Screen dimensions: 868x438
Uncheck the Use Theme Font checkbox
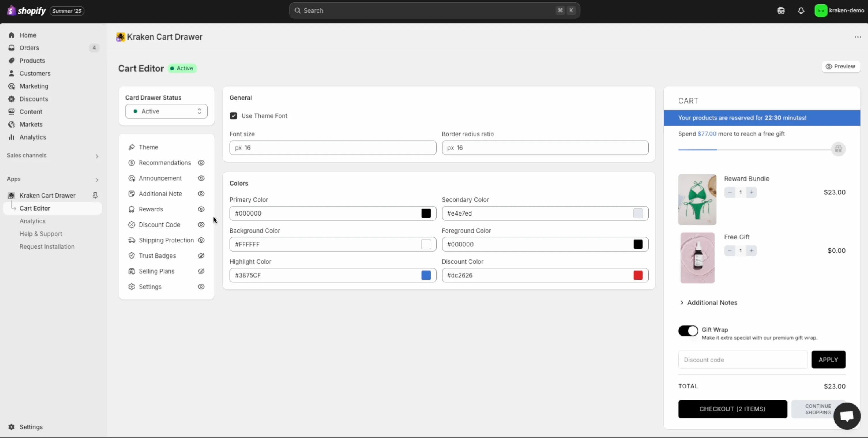pos(234,116)
